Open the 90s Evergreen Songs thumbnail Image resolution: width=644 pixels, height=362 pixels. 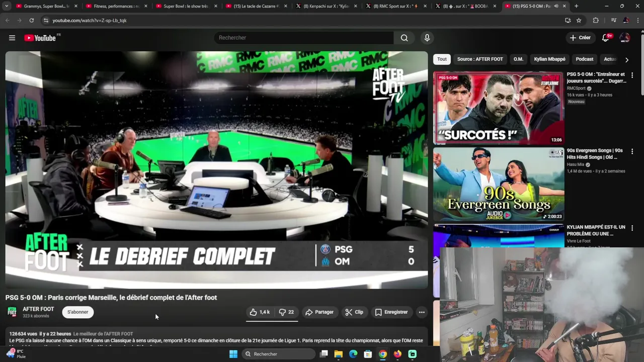click(x=499, y=184)
